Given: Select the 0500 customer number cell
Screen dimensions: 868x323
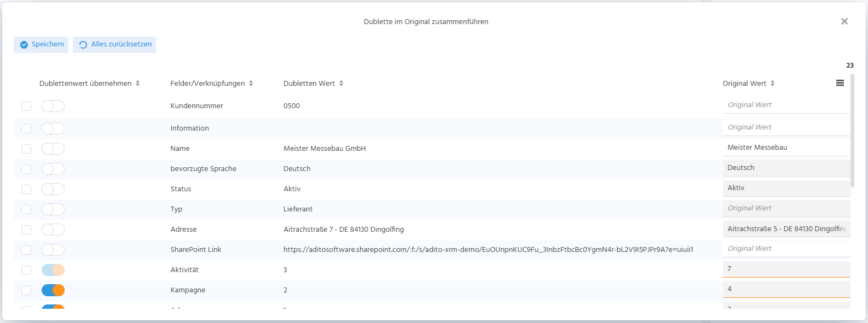Looking at the screenshot, I should [x=292, y=106].
